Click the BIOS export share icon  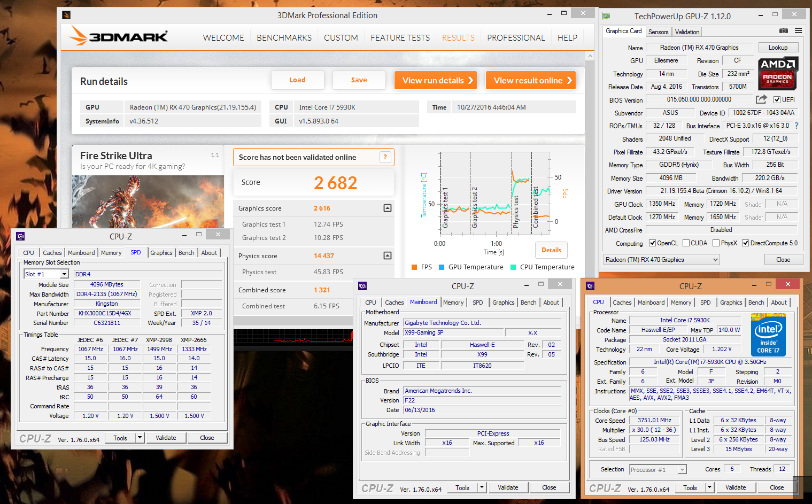click(x=761, y=99)
